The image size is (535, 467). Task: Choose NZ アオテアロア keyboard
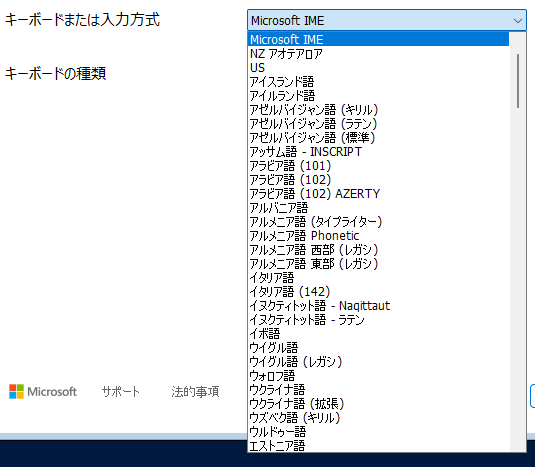click(378, 54)
